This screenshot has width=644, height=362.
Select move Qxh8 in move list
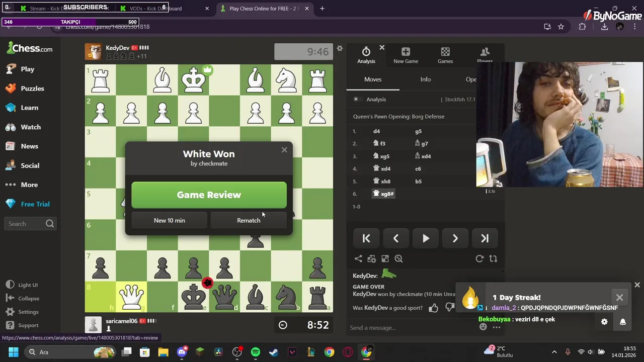coord(382,181)
